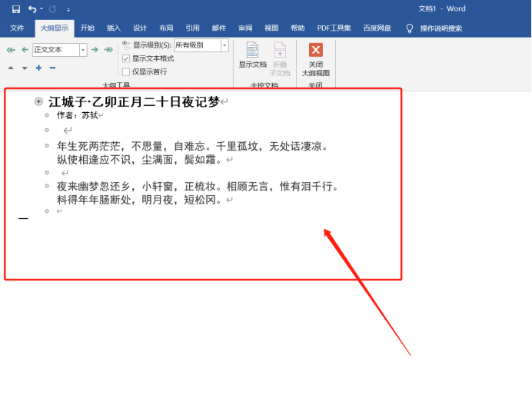This screenshot has height=398, width=532.
Task: Click the heading text 江城子·乙卯正月二十日夜记梦
Action: [134, 101]
